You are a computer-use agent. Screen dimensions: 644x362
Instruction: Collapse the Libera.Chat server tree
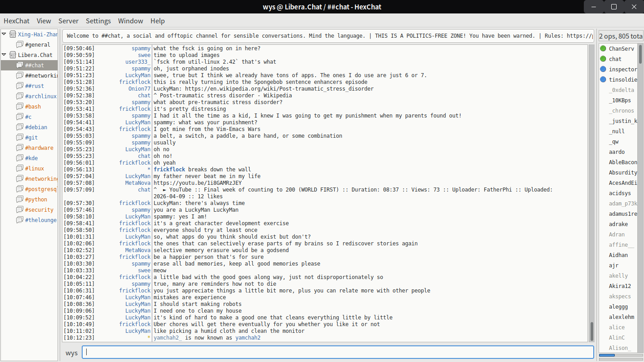click(x=4, y=55)
